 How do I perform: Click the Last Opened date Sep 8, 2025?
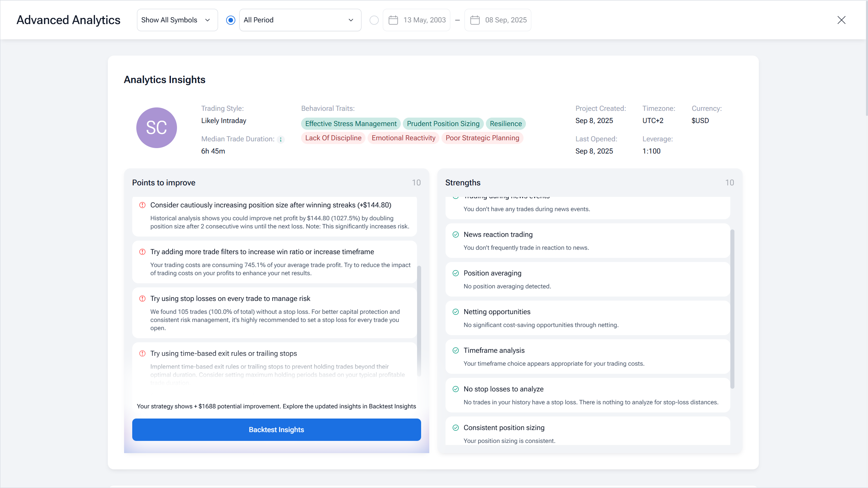tap(594, 151)
